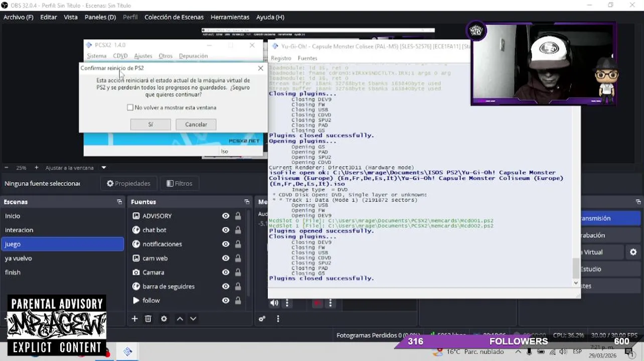The width and height of the screenshot is (644, 361).
Task: Open second mixer channel three-dot menu
Action: 330,303
